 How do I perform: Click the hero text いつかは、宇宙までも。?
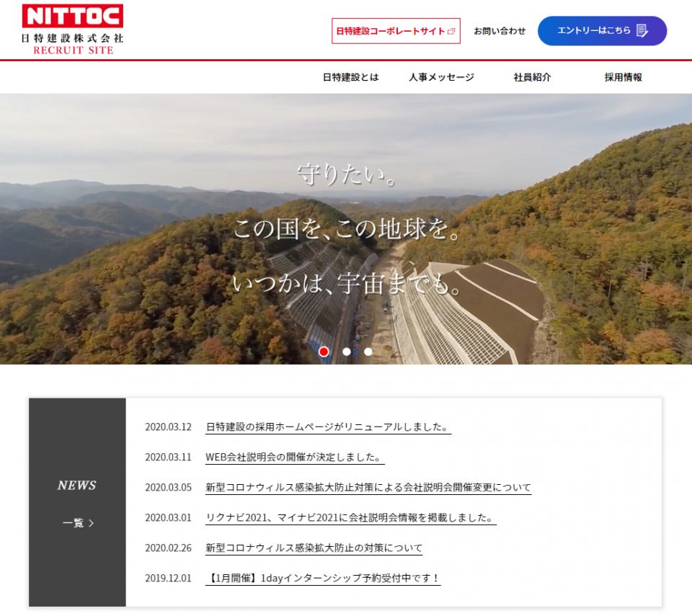[x=347, y=283]
